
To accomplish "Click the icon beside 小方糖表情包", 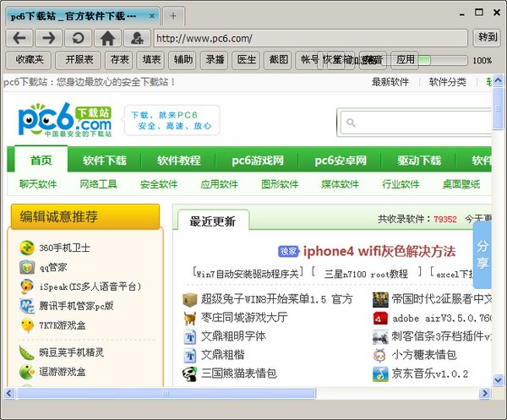I will (380, 356).
